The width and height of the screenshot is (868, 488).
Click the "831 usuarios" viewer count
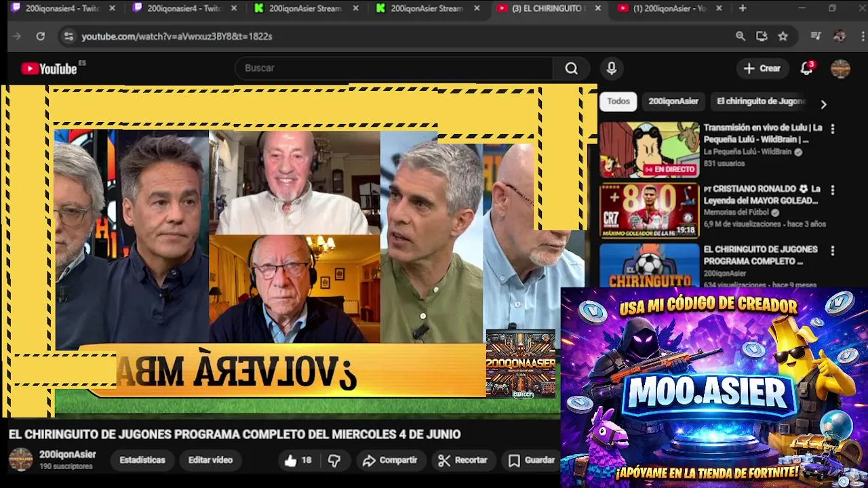click(x=724, y=163)
